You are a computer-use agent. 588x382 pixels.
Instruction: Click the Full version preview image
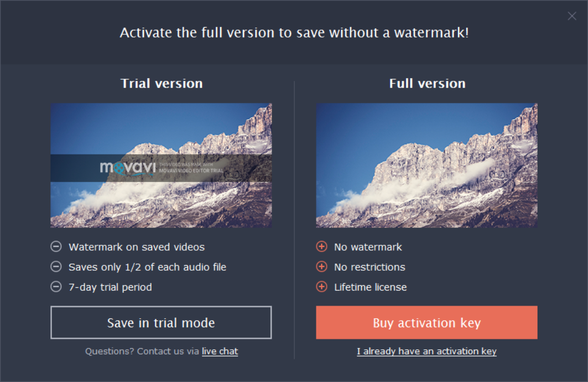(426, 166)
